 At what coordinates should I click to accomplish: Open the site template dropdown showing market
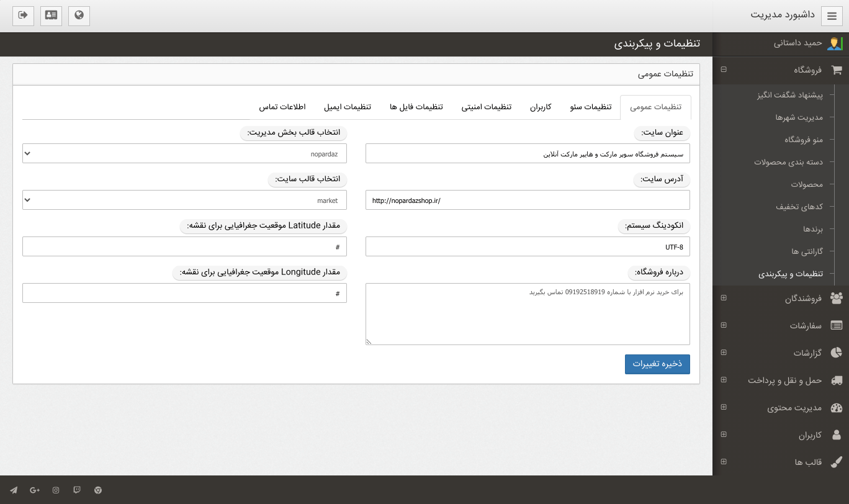point(184,200)
